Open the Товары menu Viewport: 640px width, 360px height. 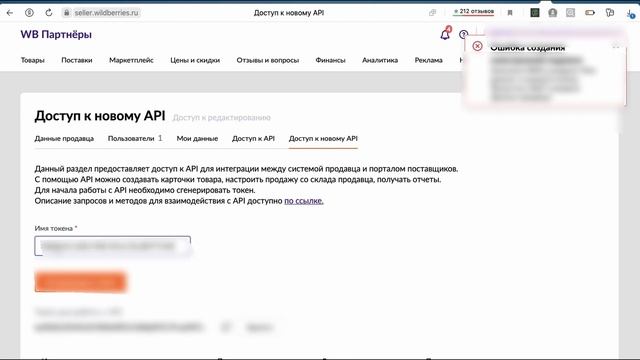[x=33, y=60]
